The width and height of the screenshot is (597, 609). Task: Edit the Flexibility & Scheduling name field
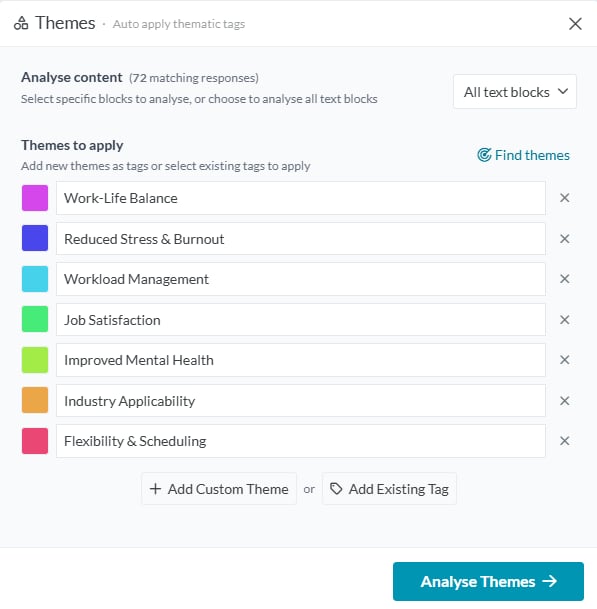pos(301,441)
